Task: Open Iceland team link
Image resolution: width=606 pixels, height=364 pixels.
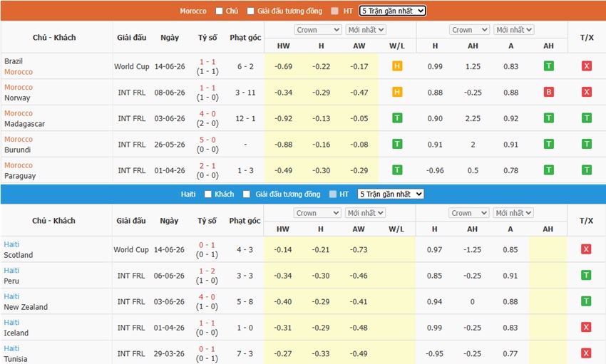Action: point(16,333)
